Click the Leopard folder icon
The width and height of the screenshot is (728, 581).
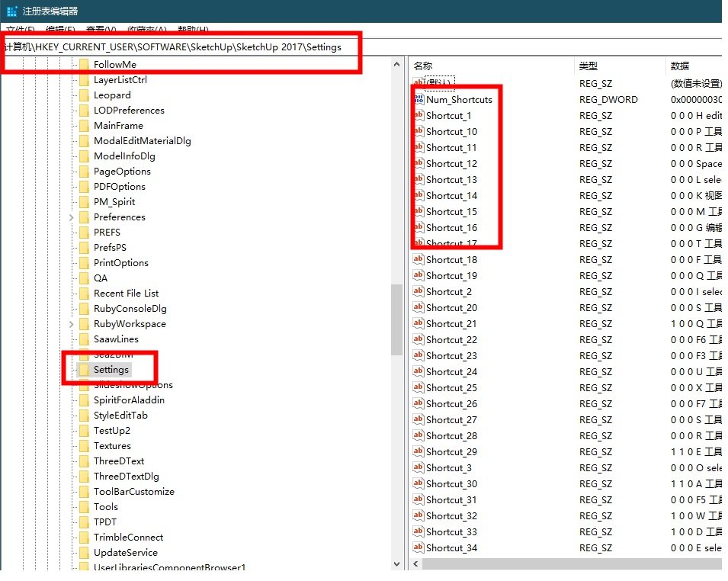click(x=84, y=95)
